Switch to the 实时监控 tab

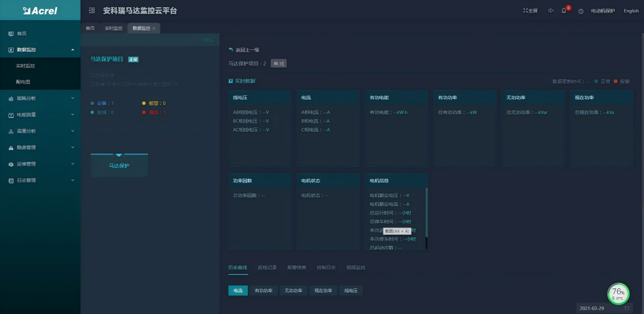[113, 29]
